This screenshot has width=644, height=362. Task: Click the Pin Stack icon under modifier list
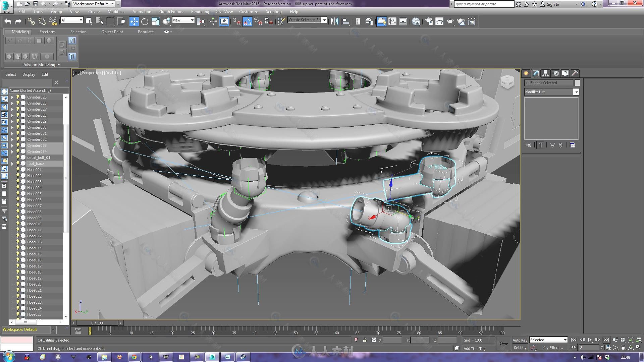tap(529, 145)
